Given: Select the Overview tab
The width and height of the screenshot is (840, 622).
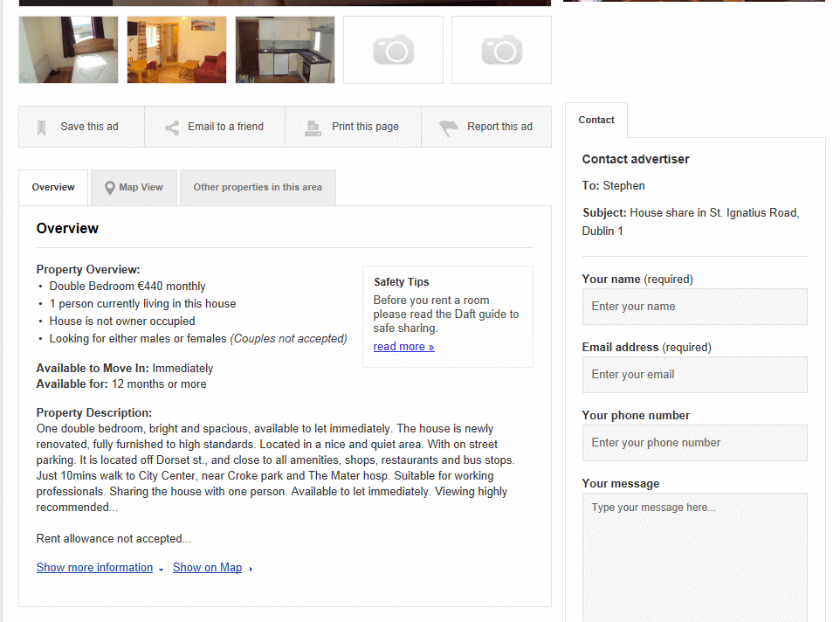Looking at the screenshot, I should [53, 188].
